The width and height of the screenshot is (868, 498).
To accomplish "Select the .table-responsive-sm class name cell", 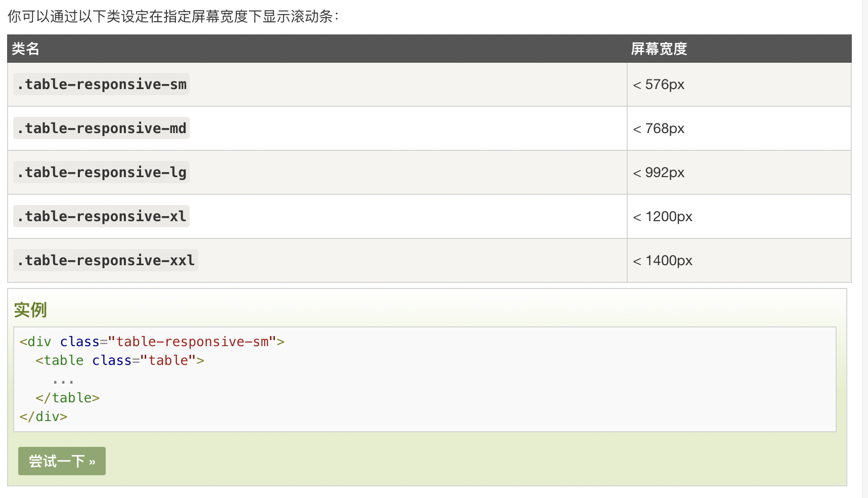I will pyautogui.click(x=317, y=85).
